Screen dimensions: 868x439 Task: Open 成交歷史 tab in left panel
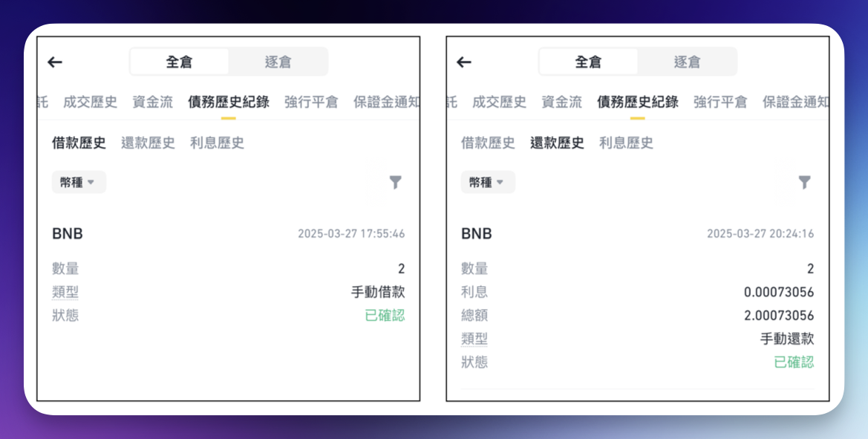tap(91, 102)
